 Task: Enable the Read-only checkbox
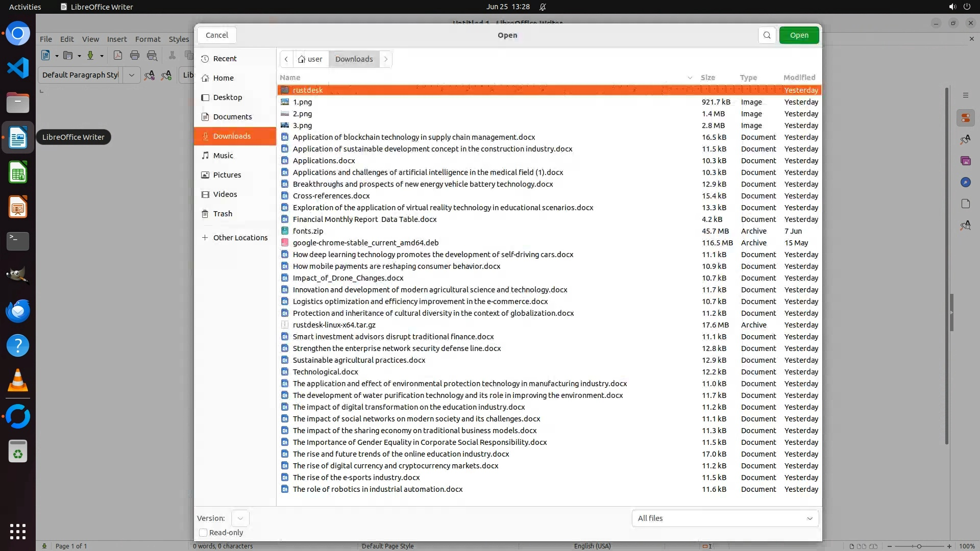[x=203, y=533]
